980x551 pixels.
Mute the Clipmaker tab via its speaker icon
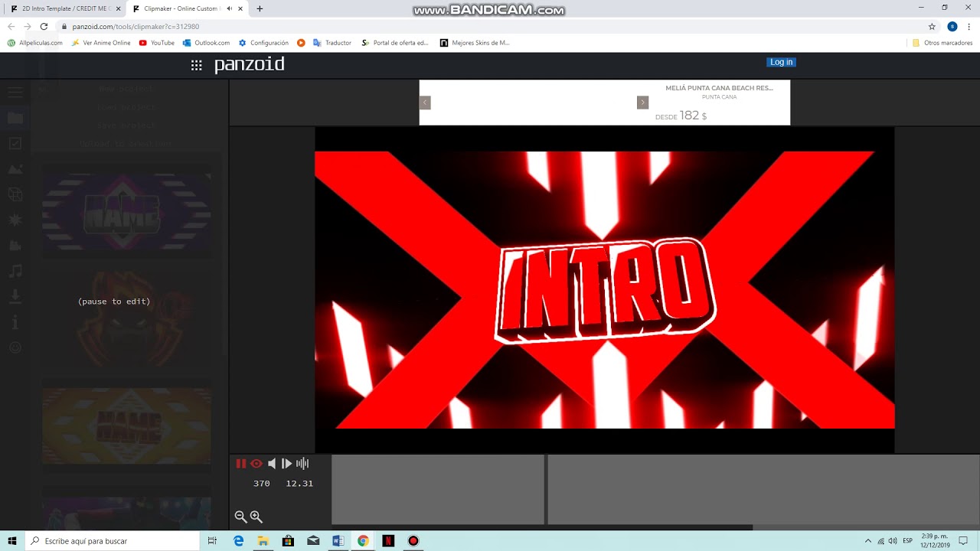coord(230,8)
